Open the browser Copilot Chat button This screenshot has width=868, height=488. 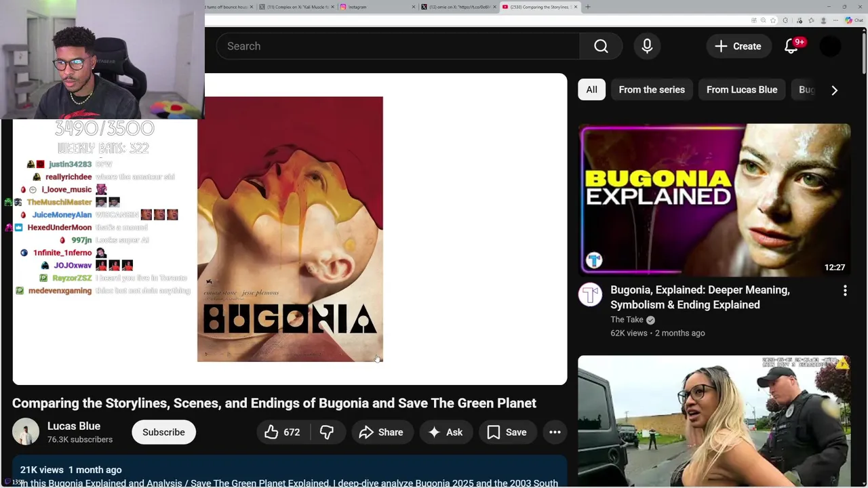click(x=853, y=20)
